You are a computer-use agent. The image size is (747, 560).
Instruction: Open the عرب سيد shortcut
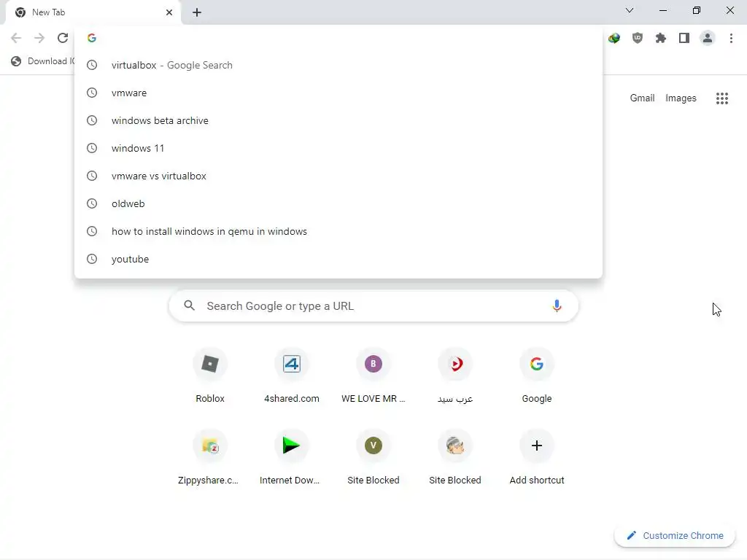(x=455, y=376)
